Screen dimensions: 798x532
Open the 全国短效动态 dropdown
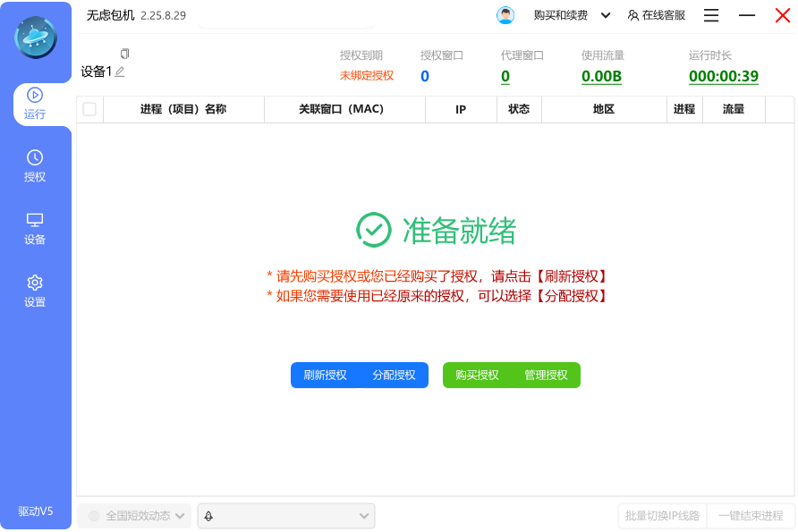pyautogui.click(x=134, y=516)
